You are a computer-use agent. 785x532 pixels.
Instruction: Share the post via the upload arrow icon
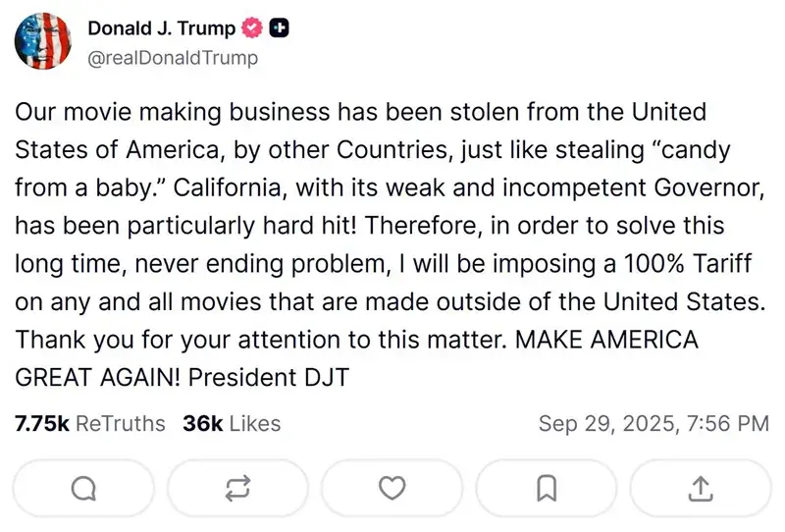[x=701, y=487]
